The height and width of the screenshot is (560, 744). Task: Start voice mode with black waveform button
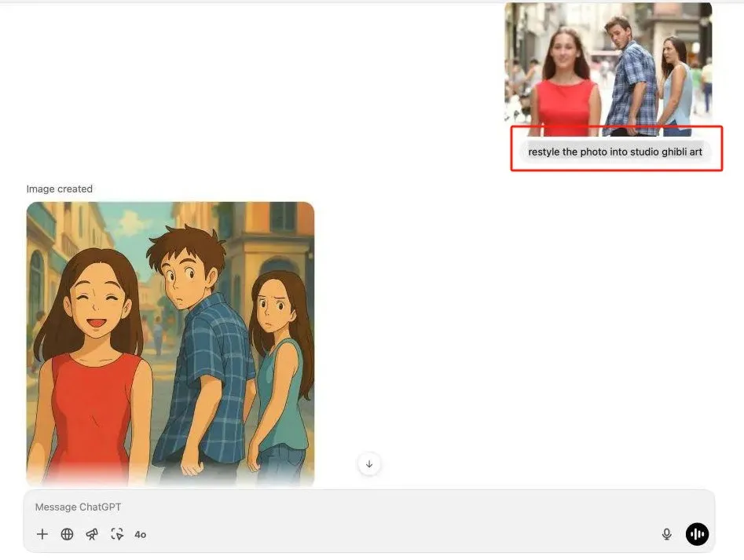click(x=698, y=534)
